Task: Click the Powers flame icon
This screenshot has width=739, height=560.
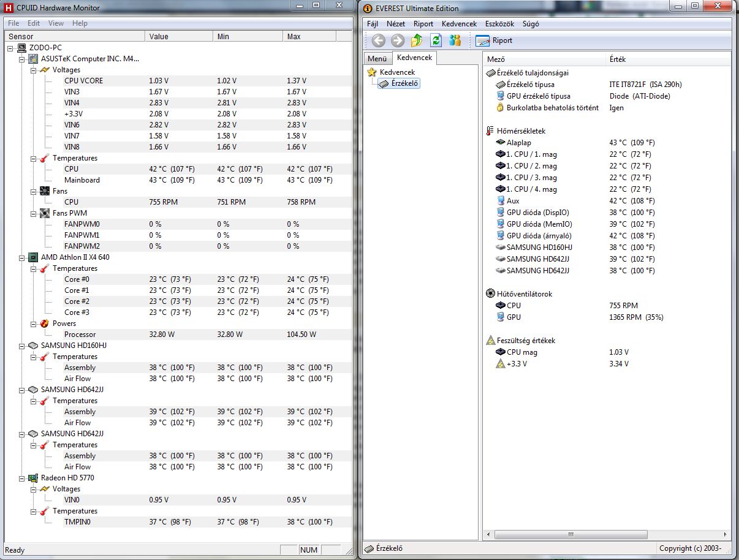Action: (x=45, y=324)
